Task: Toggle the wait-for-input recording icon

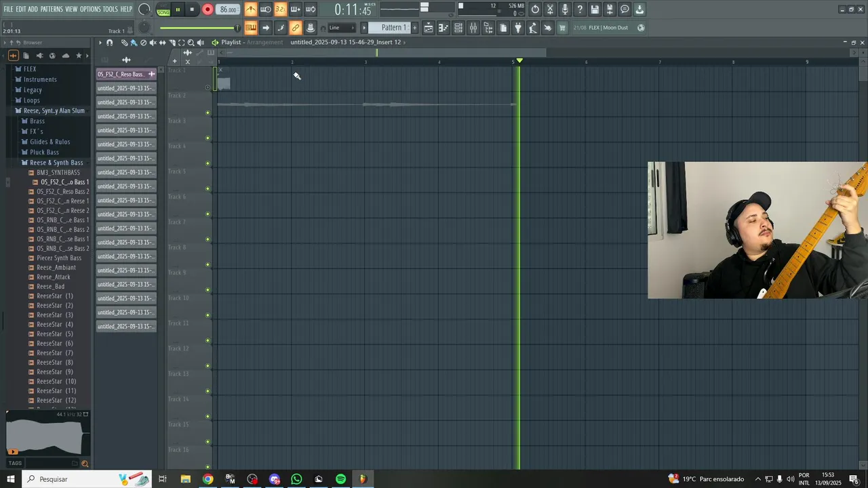Action: pyautogui.click(x=266, y=9)
